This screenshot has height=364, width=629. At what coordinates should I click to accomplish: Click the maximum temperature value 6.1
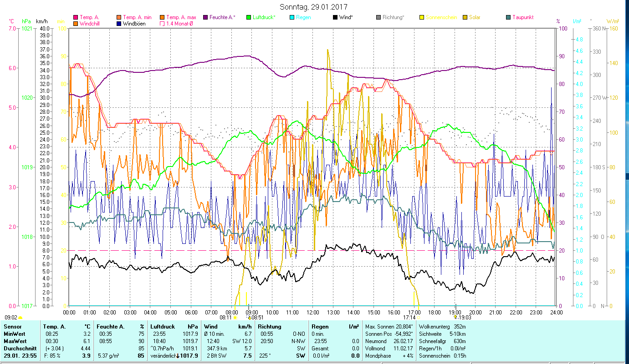87,341
